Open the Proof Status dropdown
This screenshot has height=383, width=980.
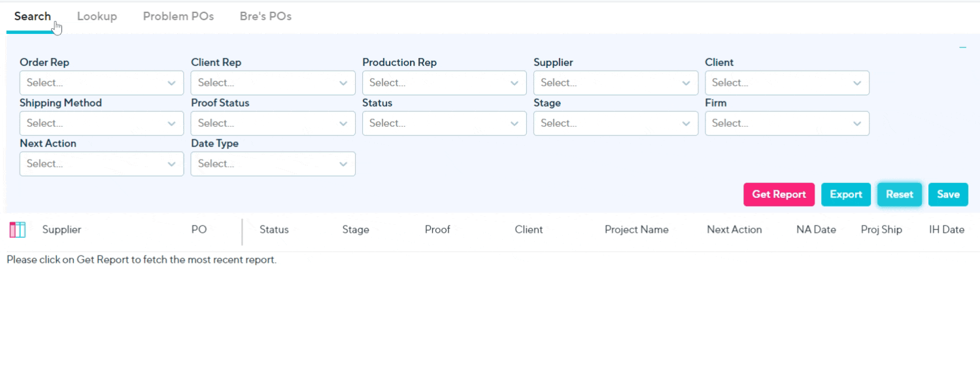pyautogui.click(x=273, y=123)
